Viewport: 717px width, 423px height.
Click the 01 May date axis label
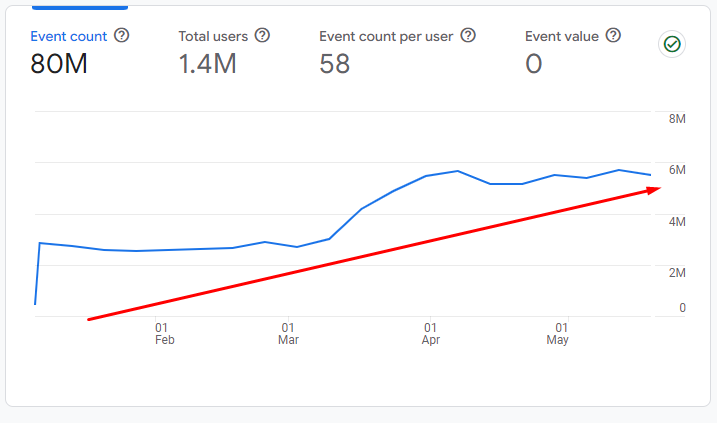[558, 334]
